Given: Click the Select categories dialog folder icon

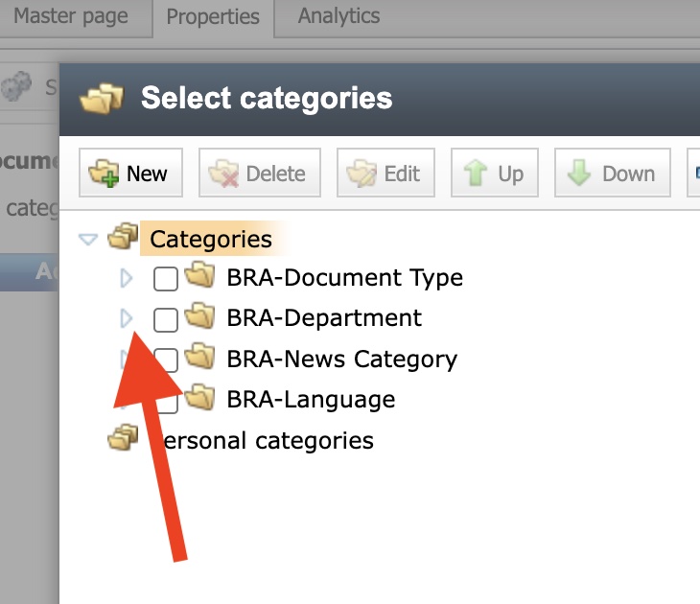Looking at the screenshot, I should tap(102, 99).
